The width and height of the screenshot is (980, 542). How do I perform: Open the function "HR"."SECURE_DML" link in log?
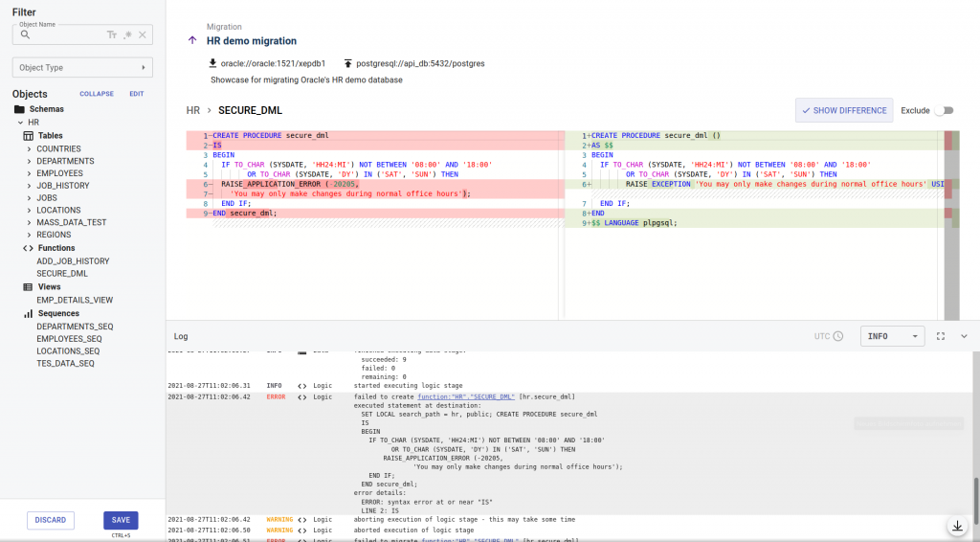(466, 397)
